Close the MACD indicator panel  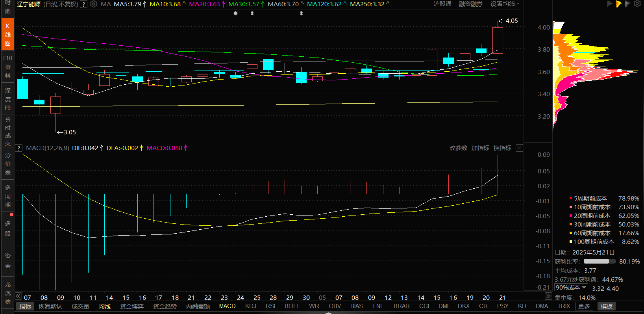pos(519,148)
